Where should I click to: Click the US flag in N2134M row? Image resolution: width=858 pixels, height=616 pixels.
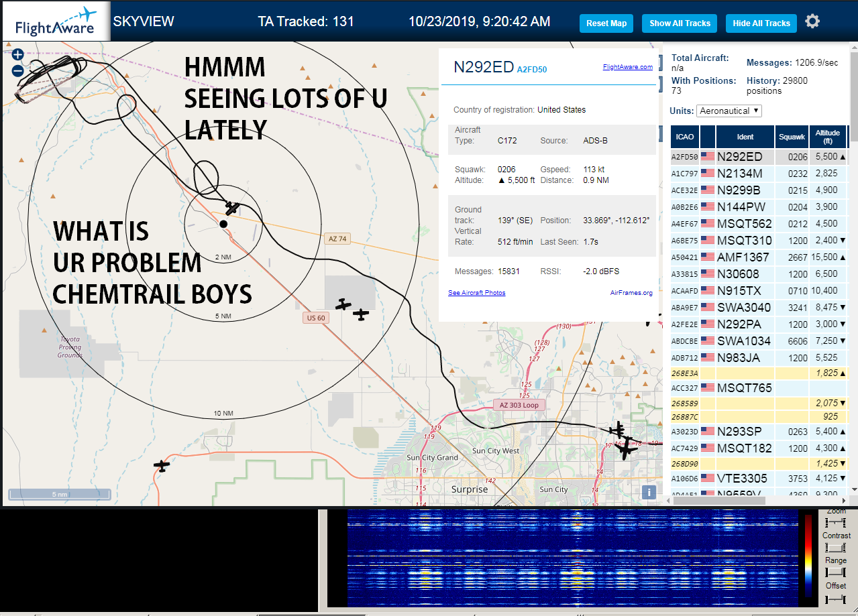pos(708,174)
